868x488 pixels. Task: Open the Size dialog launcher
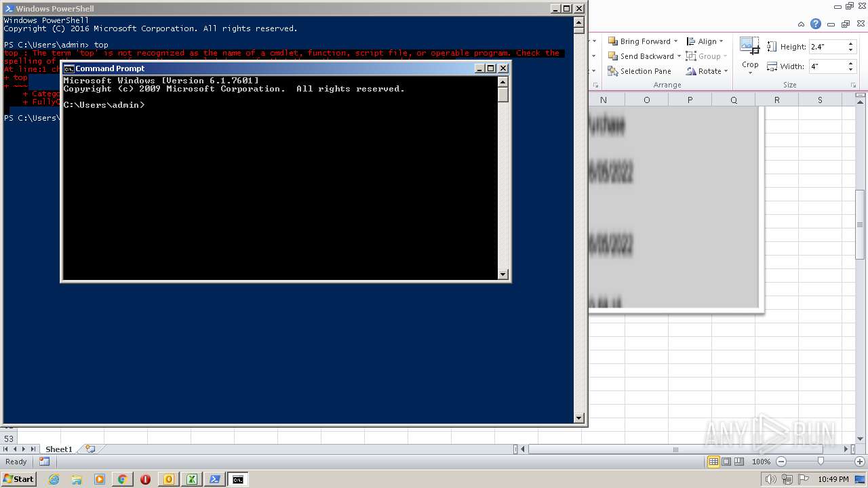click(854, 85)
